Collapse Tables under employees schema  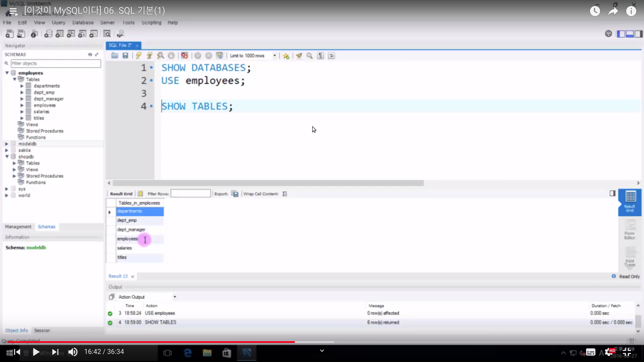point(14,79)
